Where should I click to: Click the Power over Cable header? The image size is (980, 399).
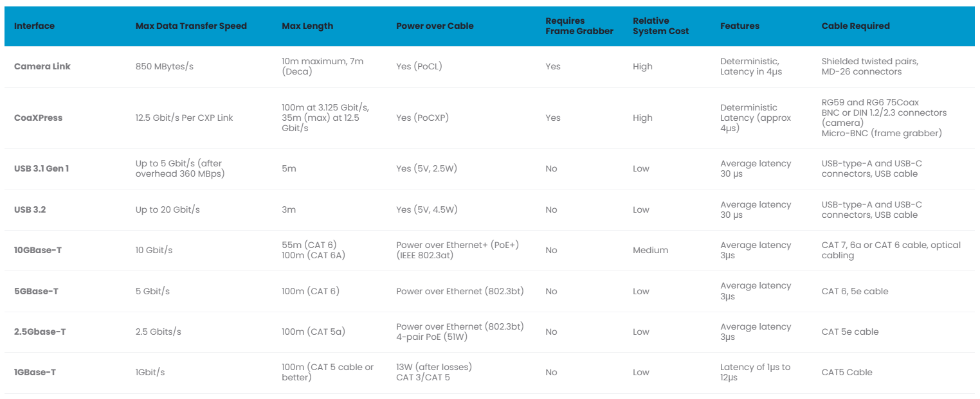pyautogui.click(x=435, y=26)
